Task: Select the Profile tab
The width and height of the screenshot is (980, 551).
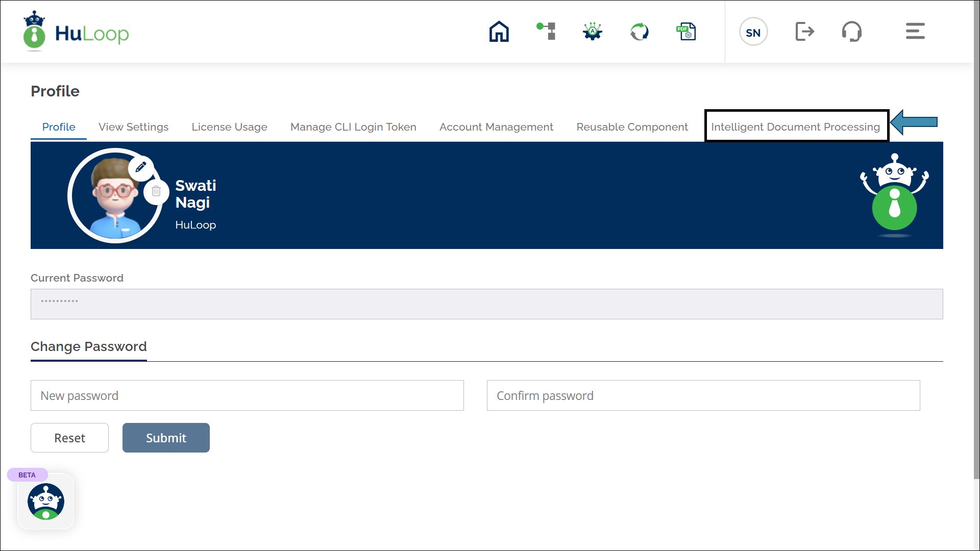Action: coord(59,127)
